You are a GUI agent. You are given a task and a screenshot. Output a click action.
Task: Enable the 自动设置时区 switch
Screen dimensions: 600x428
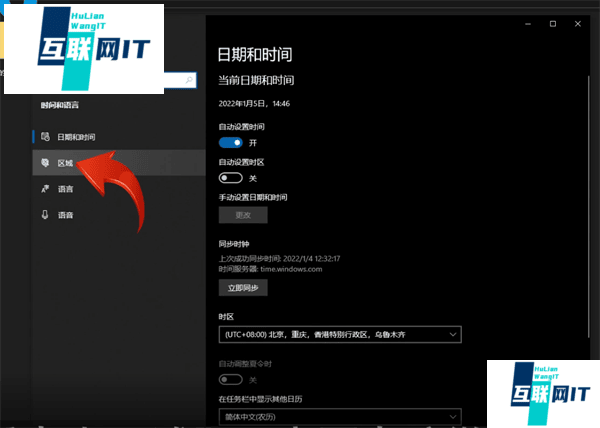click(230, 177)
